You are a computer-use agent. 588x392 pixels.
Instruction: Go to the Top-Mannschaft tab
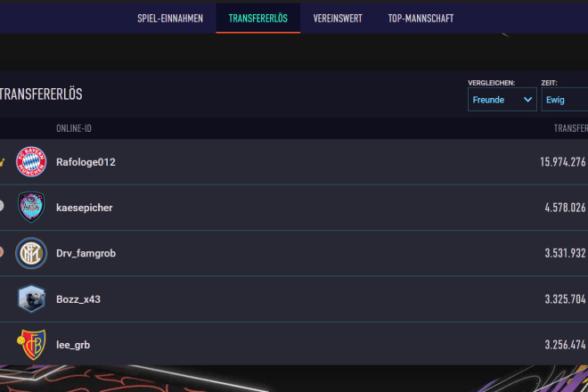click(421, 18)
